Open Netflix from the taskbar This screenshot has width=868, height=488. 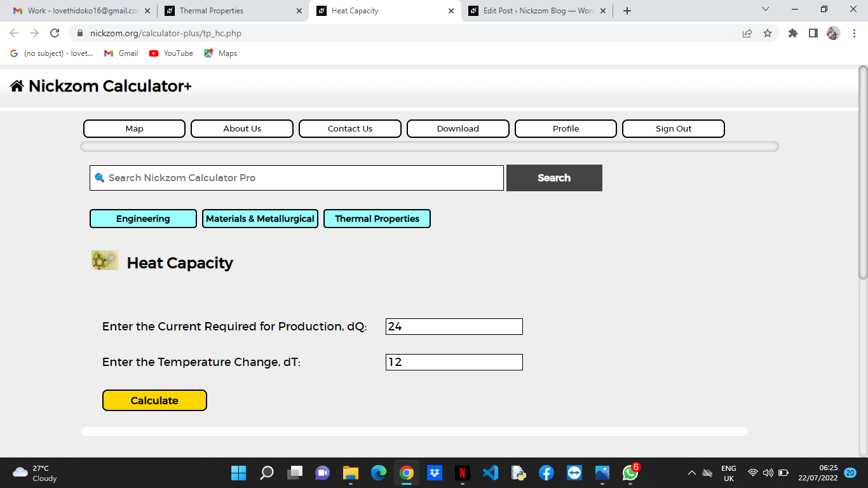[463, 473]
